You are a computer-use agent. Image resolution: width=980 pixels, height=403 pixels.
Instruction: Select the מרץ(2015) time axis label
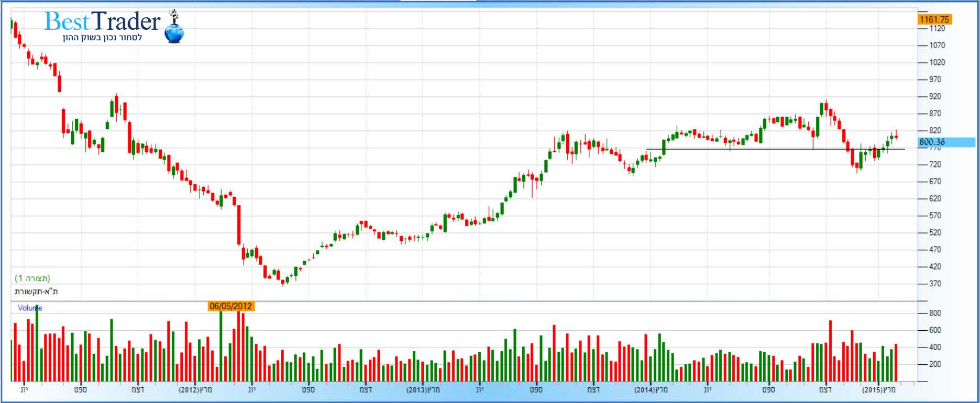coord(879,390)
